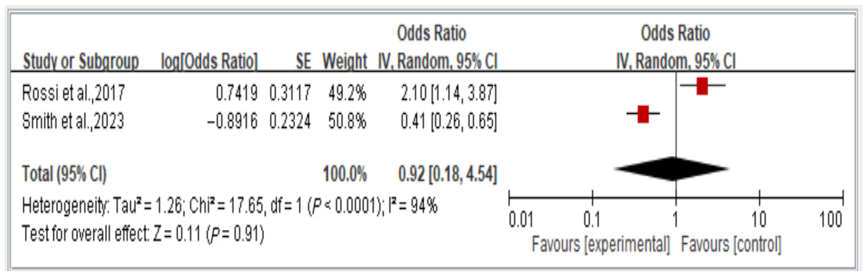Select the "Total (95% CI)" row label
The height and width of the screenshot is (277, 868).
[x=64, y=174]
